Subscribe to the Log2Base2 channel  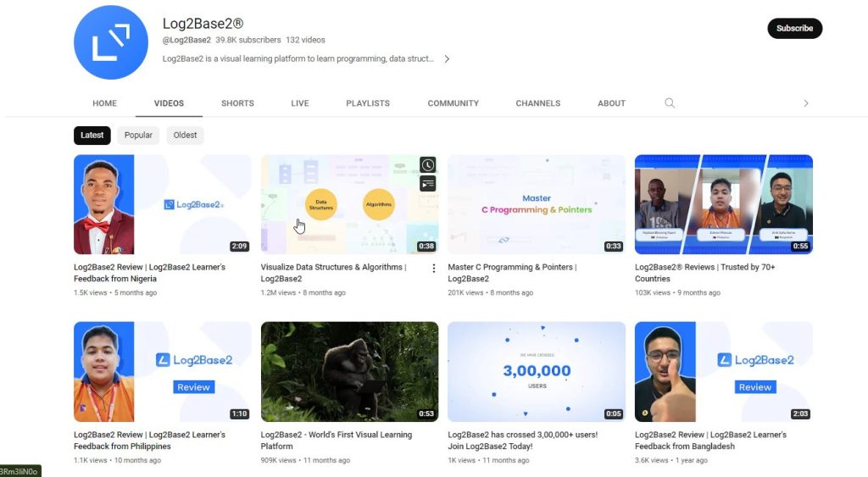(x=794, y=29)
